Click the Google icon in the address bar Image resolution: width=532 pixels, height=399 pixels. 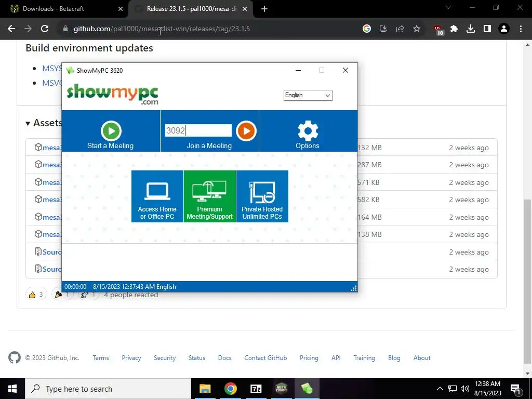(x=367, y=29)
